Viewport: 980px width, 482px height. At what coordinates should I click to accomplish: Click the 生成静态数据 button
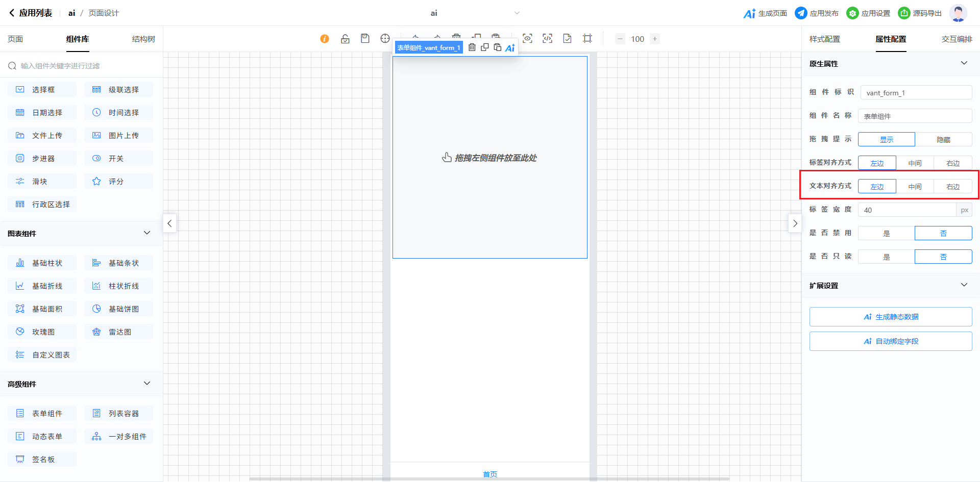pos(890,317)
